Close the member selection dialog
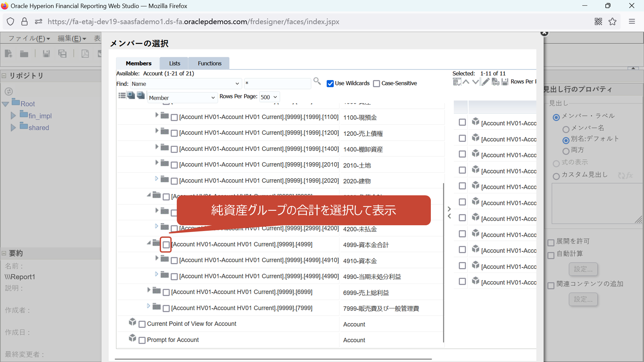Screen dimensions: 644x362 pos(544,33)
